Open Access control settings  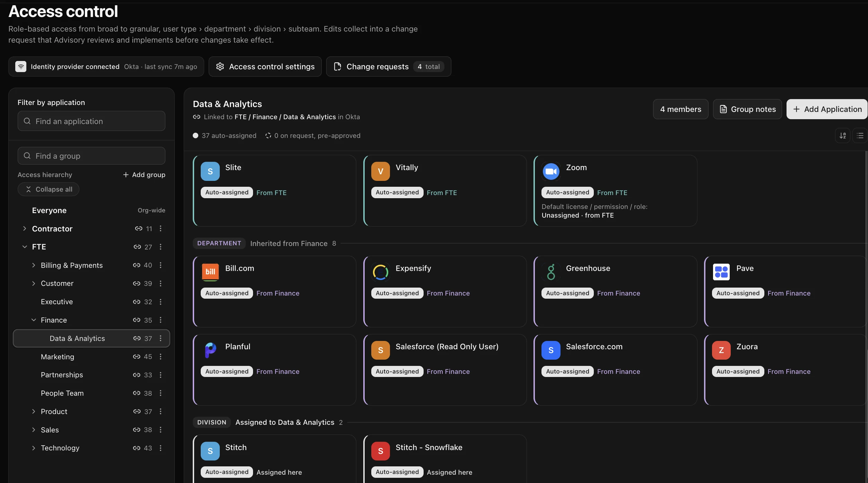coord(265,67)
